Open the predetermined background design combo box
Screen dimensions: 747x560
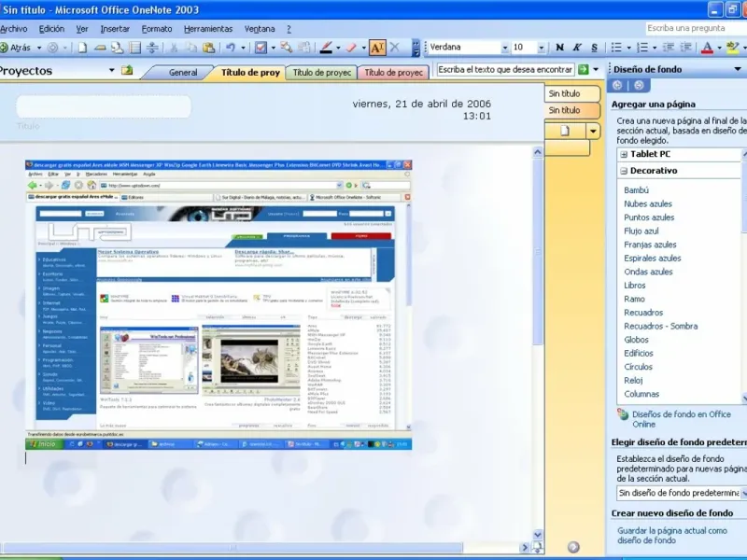[681, 493]
